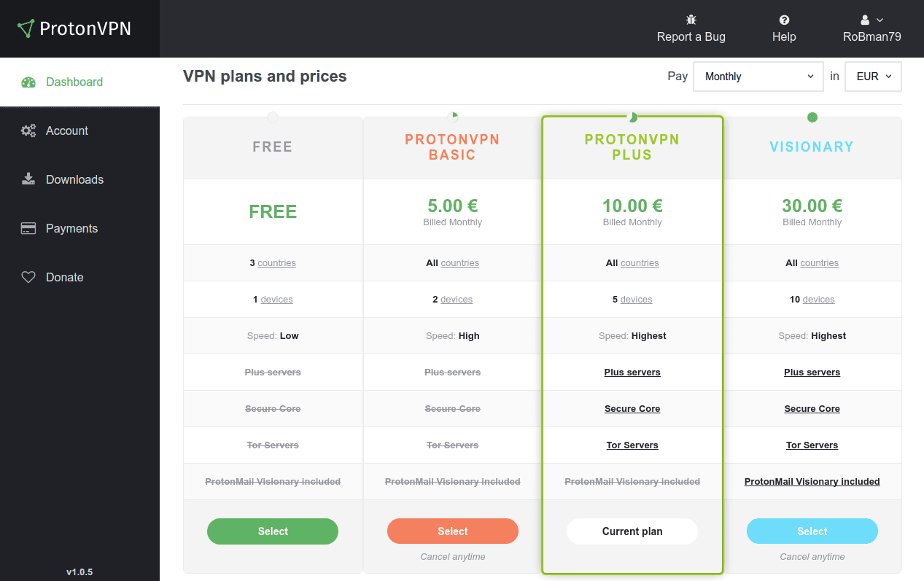This screenshot has width=924, height=581.
Task: Click the Donate heart icon
Action: 28,276
